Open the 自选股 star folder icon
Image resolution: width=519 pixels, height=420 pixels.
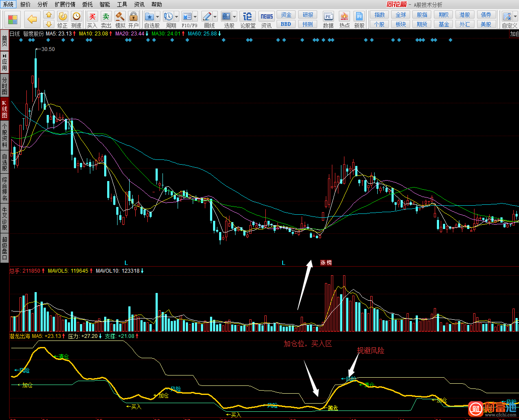pos(150,16)
